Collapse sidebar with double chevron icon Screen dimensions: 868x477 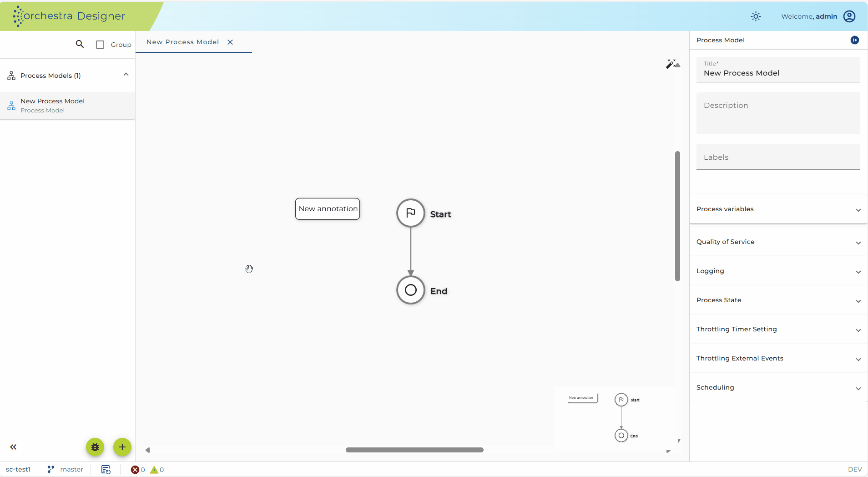(x=13, y=447)
